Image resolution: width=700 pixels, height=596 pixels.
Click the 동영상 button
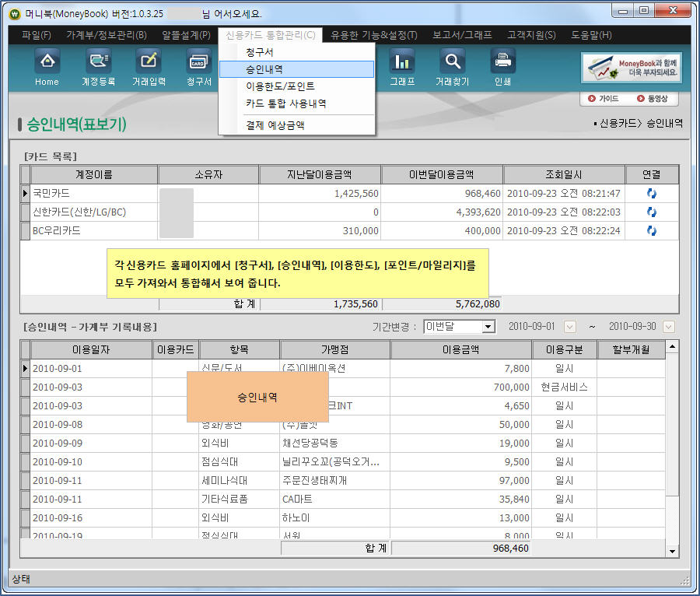(653, 99)
